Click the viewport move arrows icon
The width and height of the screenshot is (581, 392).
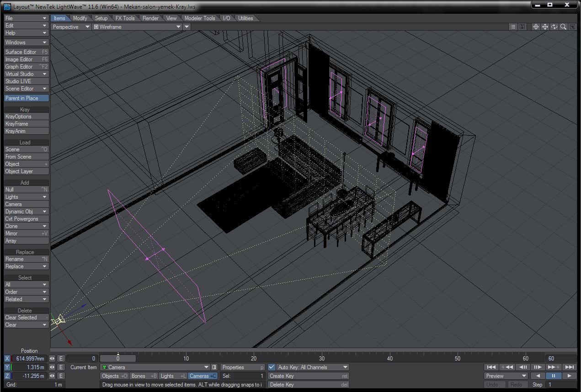[x=545, y=27]
